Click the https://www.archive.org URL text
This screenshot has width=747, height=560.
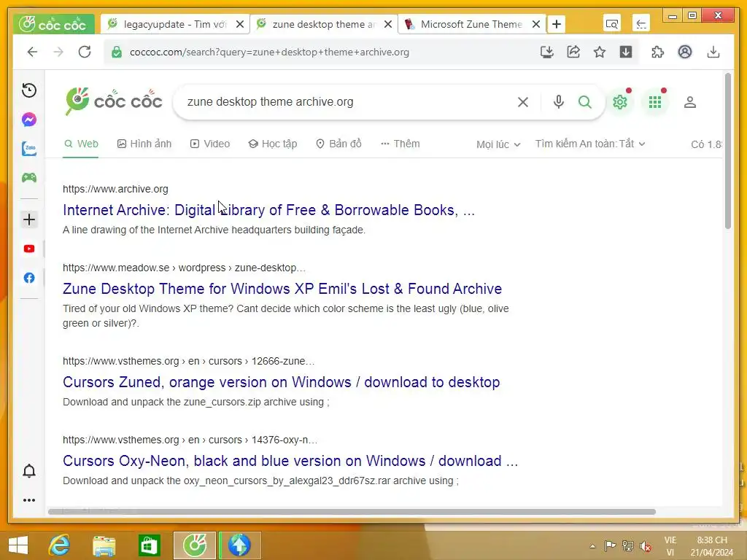[x=115, y=189]
